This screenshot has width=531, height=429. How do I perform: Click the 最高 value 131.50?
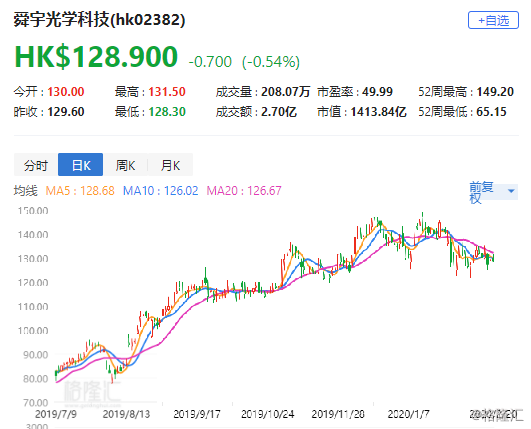(167, 92)
